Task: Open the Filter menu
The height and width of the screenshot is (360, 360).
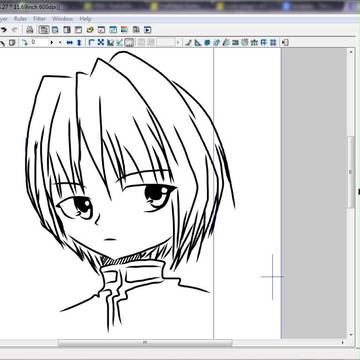Action: point(40,19)
